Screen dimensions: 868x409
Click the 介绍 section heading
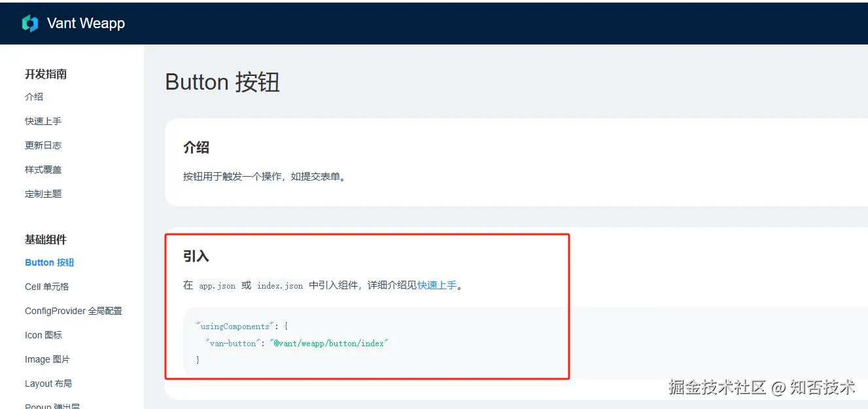point(196,147)
